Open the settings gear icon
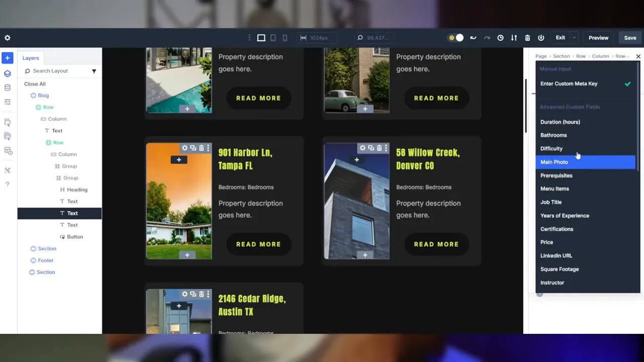644x362 pixels. pos(7,38)
